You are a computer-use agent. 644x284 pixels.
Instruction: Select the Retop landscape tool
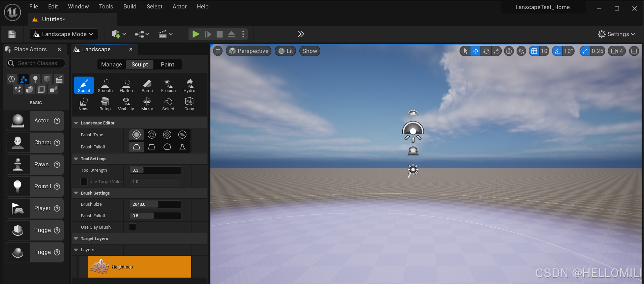point(105,104)
